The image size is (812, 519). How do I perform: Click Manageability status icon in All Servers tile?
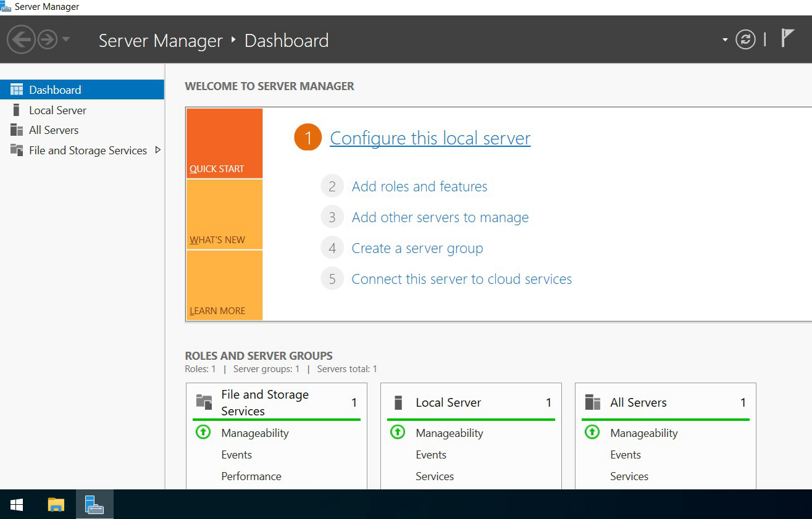pos(592,432)
